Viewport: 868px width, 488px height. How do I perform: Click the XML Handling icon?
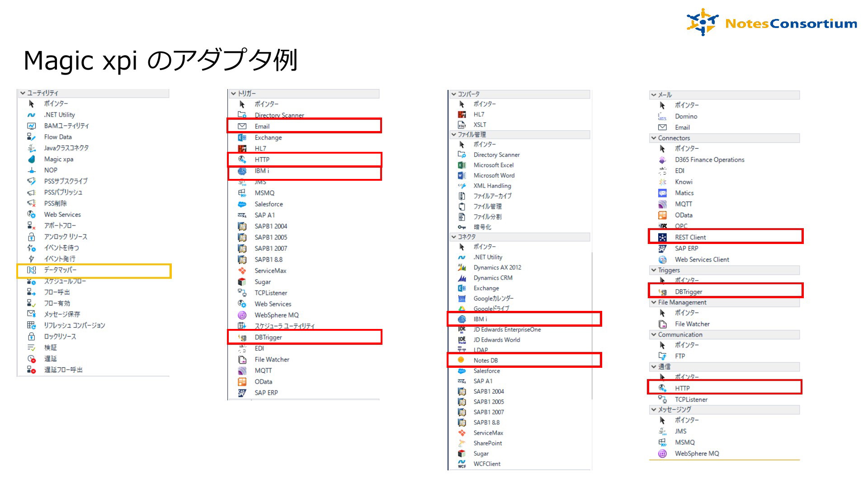click(x=462, y=186)
